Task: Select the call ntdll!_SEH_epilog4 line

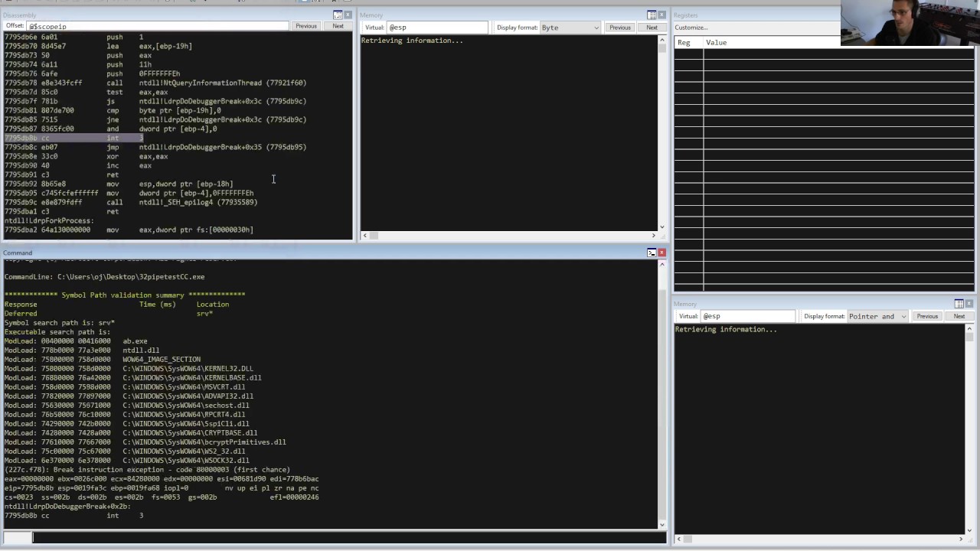Action: click(131, 202)
